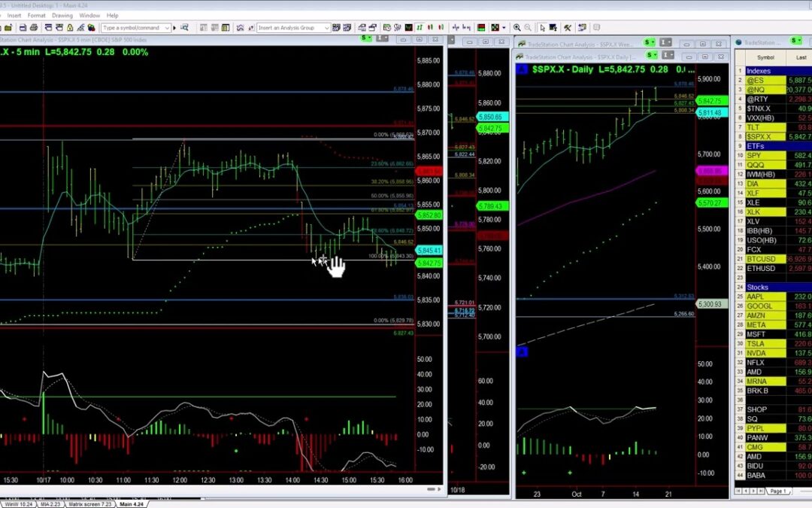This screenshot has width=812, height=508.
Task: Click the double chevron icon left of analysis group
Action: (x=240, y=28)
